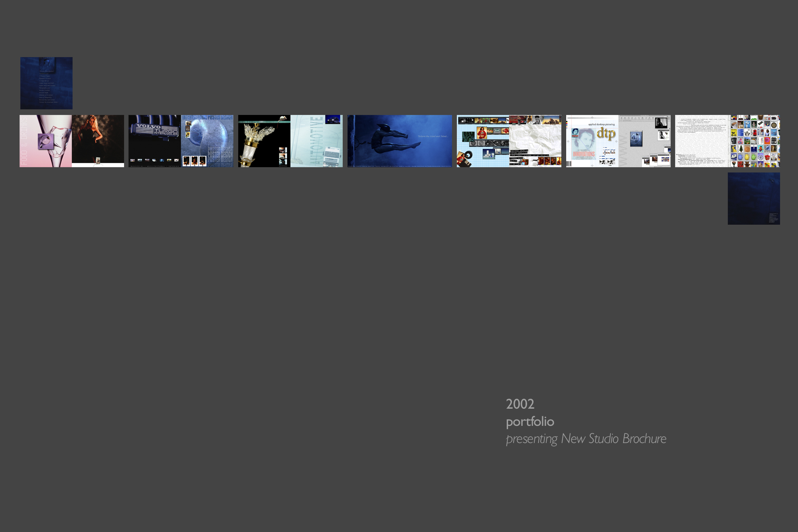View the blue Poster Design page

pos(207,141)
